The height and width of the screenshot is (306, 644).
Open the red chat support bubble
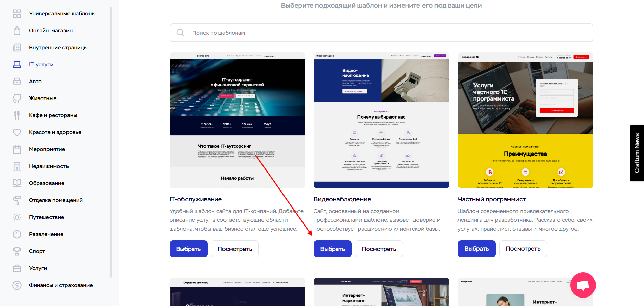[x=583, y=285]
